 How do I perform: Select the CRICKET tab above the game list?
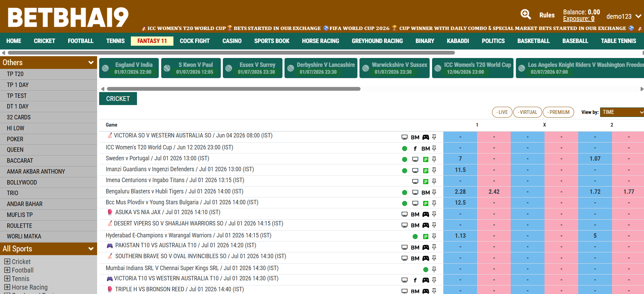(118, 99)
